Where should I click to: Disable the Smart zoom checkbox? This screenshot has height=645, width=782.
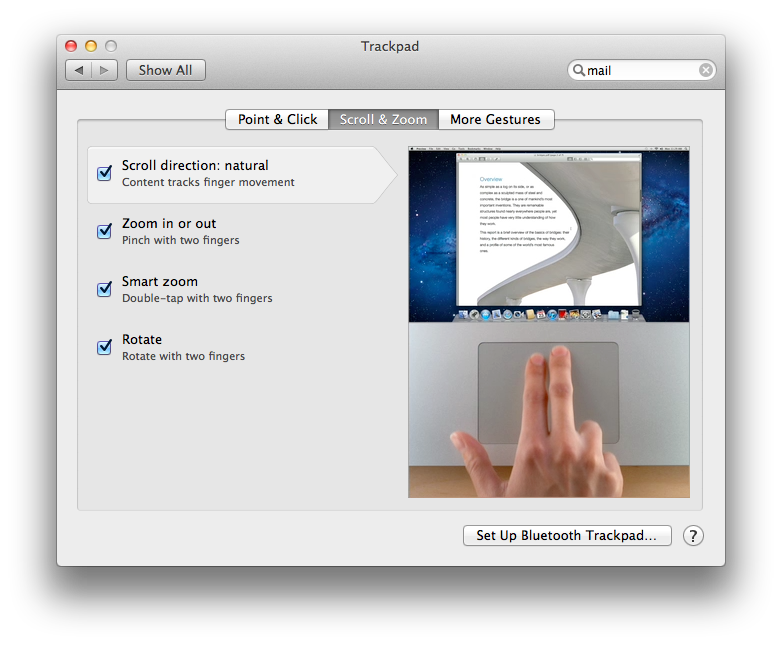click(x=104, y=289)
